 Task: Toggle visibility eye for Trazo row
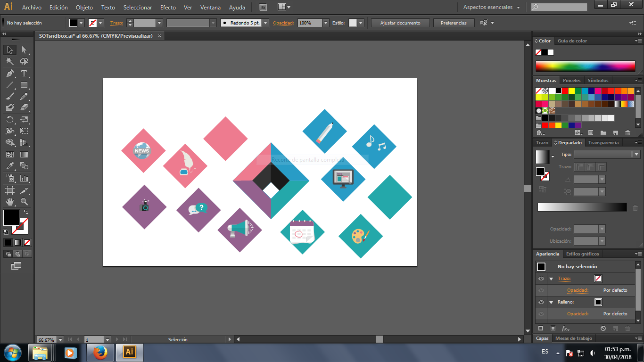click(541, 279)
